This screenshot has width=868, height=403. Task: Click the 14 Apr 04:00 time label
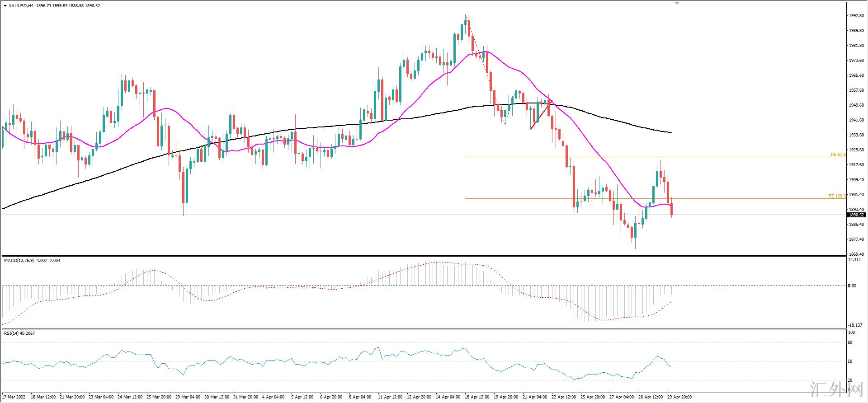pos(448,398)
